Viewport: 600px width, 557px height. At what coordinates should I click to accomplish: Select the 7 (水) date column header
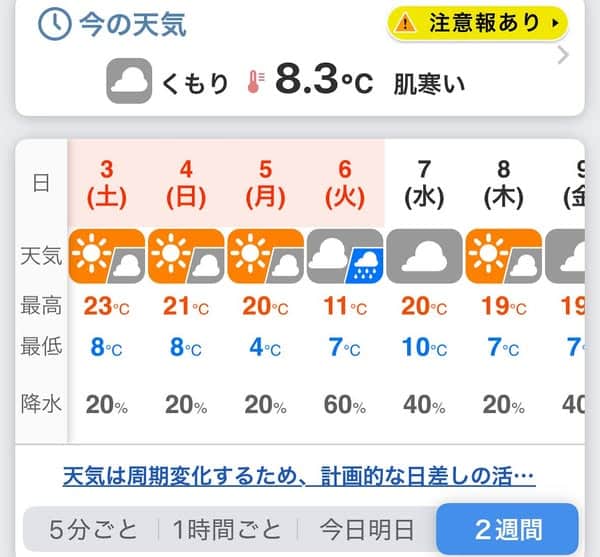[x=424, y=184]
